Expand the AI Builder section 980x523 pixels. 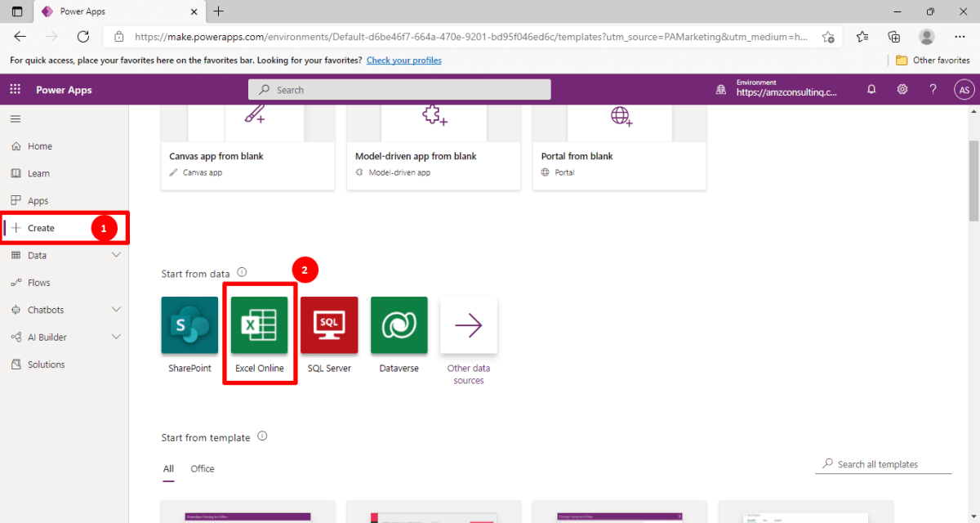click(116, 337)
